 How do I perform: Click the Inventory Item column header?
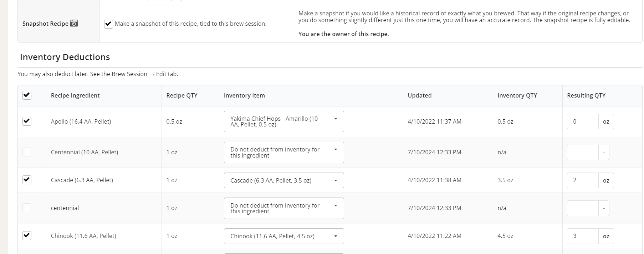point(244,95)
